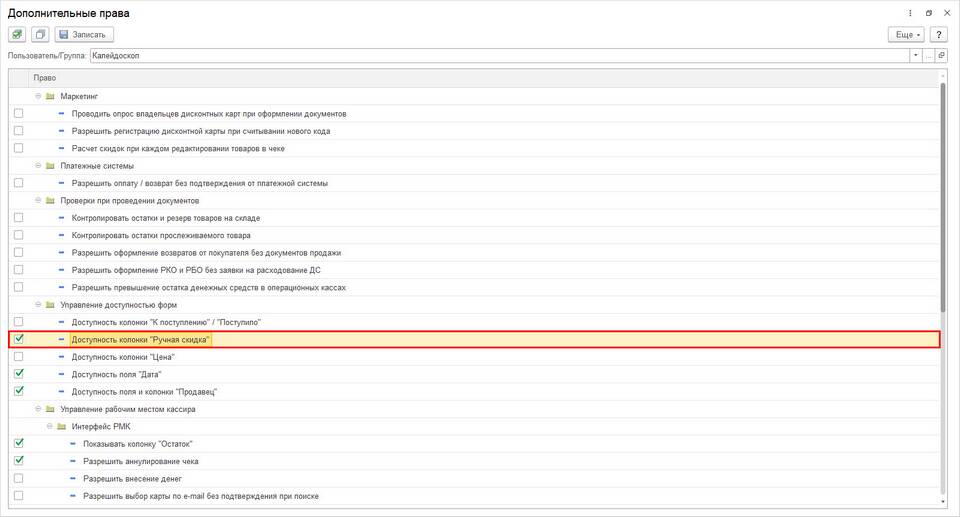Check Разрешить внесение денег
This screenshot has height=517, width=960.
point(19,478)
